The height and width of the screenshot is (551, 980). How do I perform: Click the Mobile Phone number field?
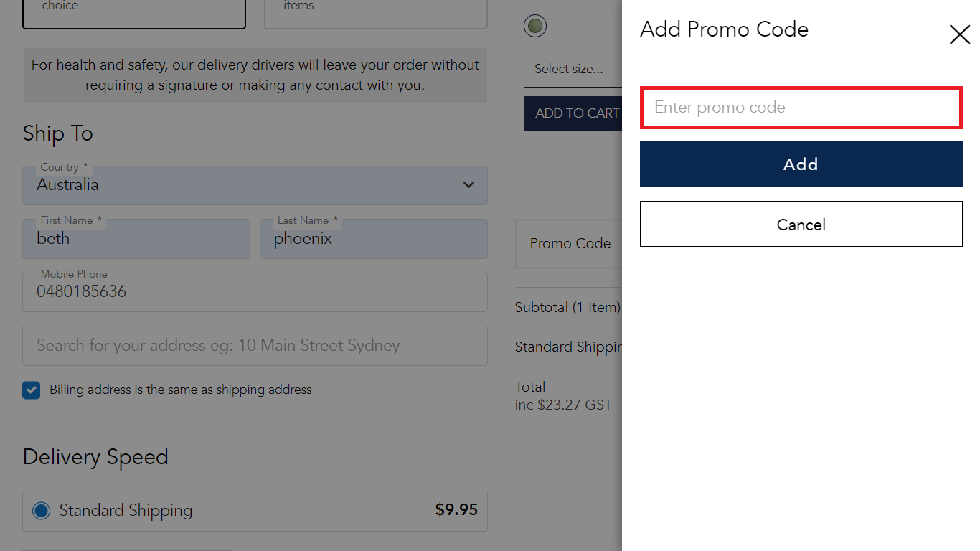pyautogui.click(x=255, y=292)
